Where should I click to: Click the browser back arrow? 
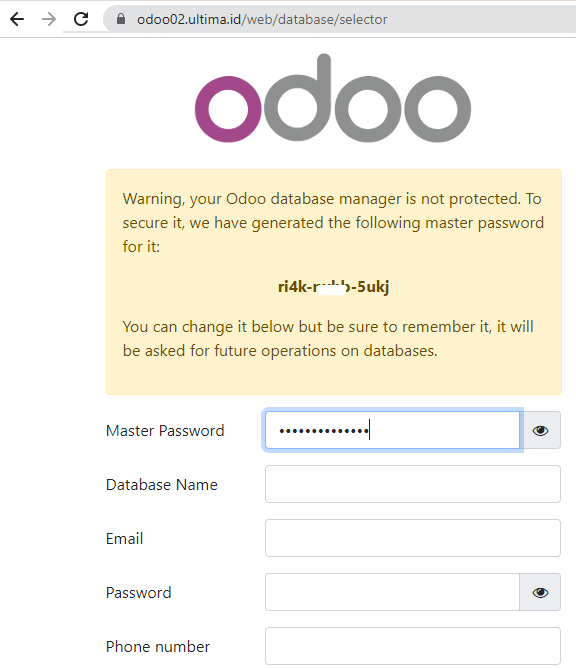pyautogui.click(x=17, y=19)
